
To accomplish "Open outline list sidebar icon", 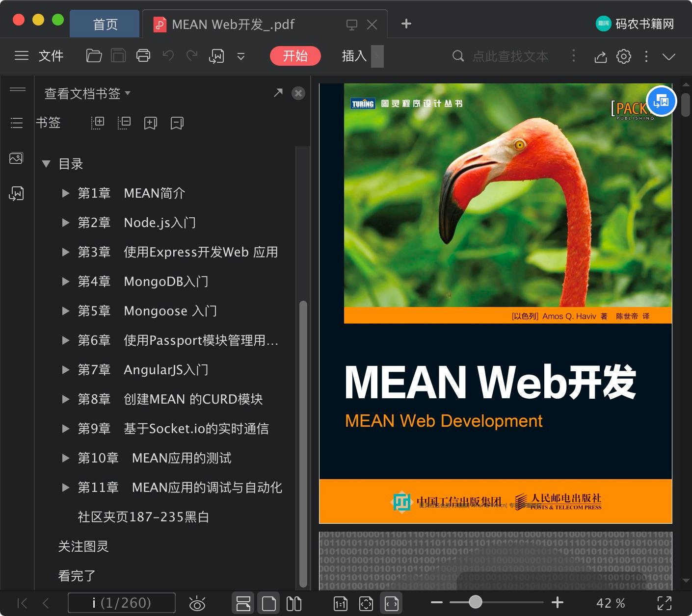I will point(17,123).
